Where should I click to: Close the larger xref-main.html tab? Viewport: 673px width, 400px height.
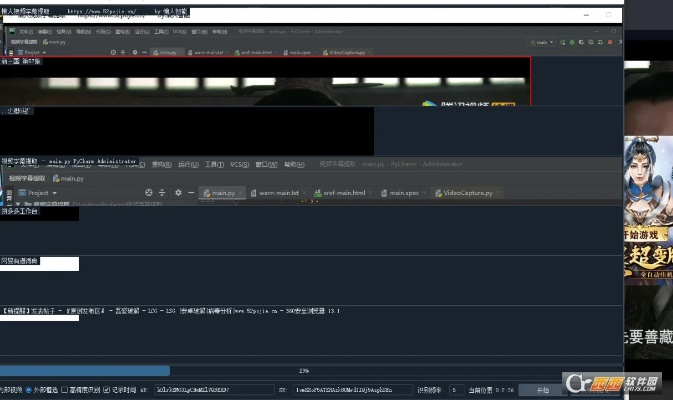point(371,193)
